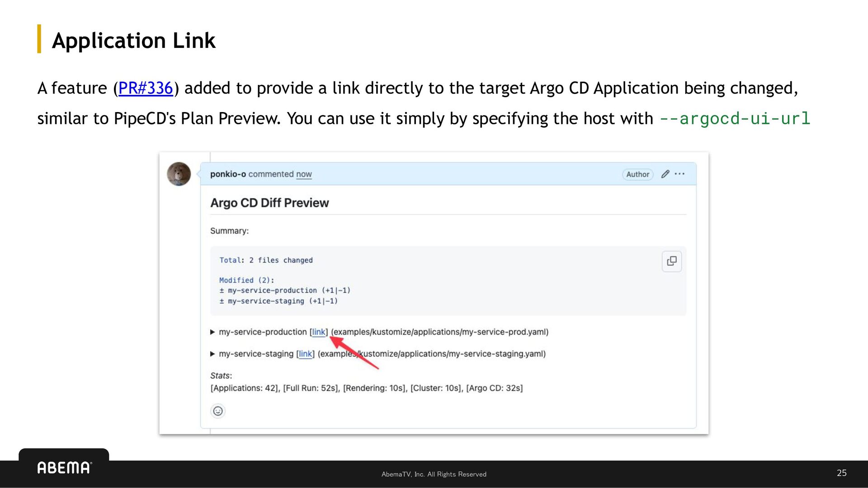The height and width of the screenshot is (488, 868).
Task: Click the ABEMA logo in footer
Action: [64, 468]
